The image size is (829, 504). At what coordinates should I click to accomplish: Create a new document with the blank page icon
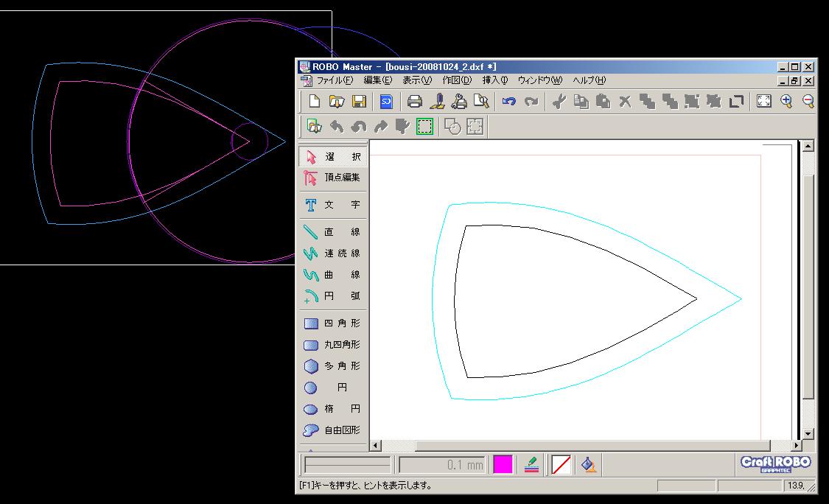(314, 102)
